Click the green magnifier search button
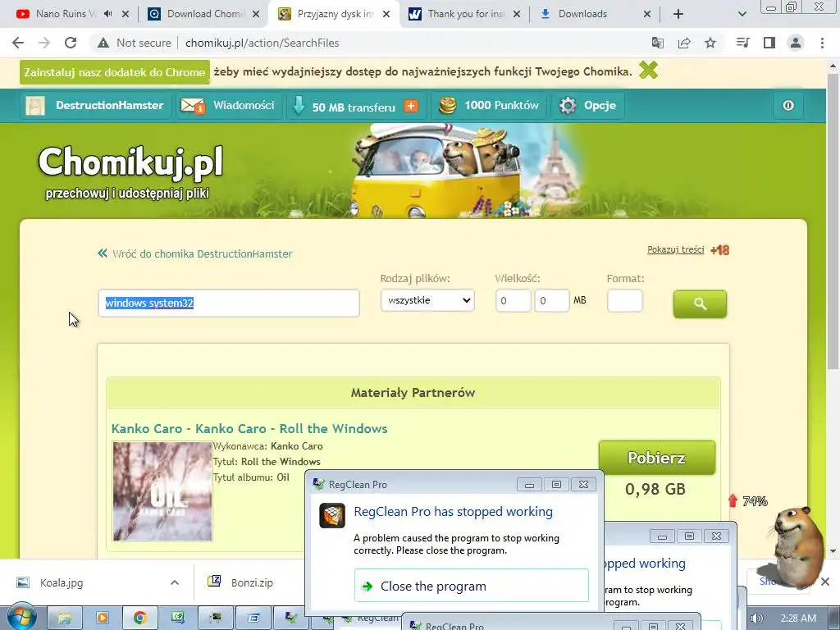840x630 pixels. tap(700, 304)
